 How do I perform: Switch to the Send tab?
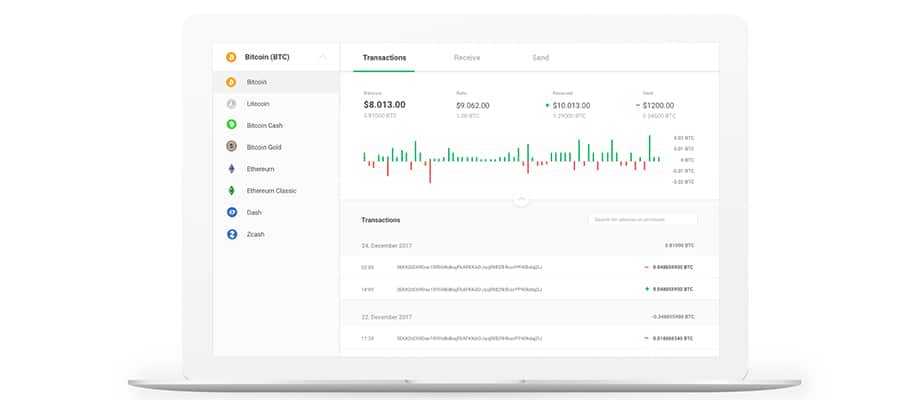(x=540, y=57)
